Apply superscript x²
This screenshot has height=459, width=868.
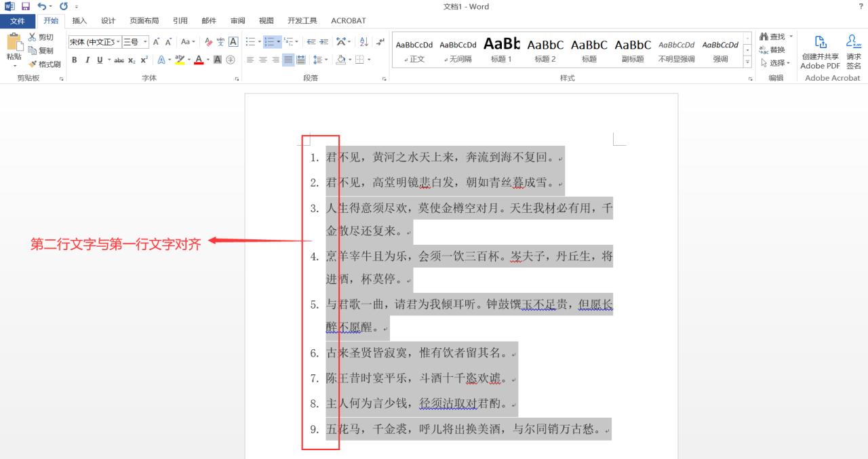(x=144, y=60)
